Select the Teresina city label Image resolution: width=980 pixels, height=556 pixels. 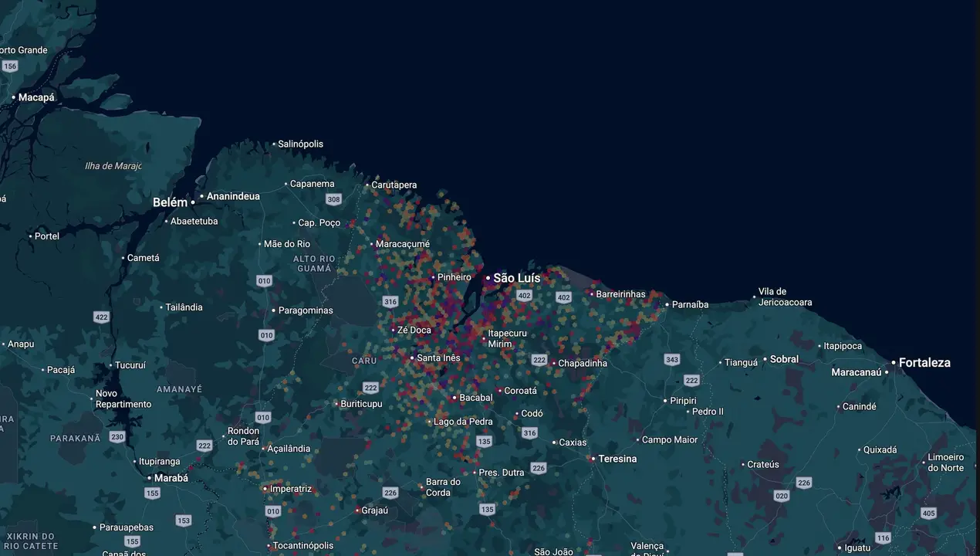tap(617, 459)
